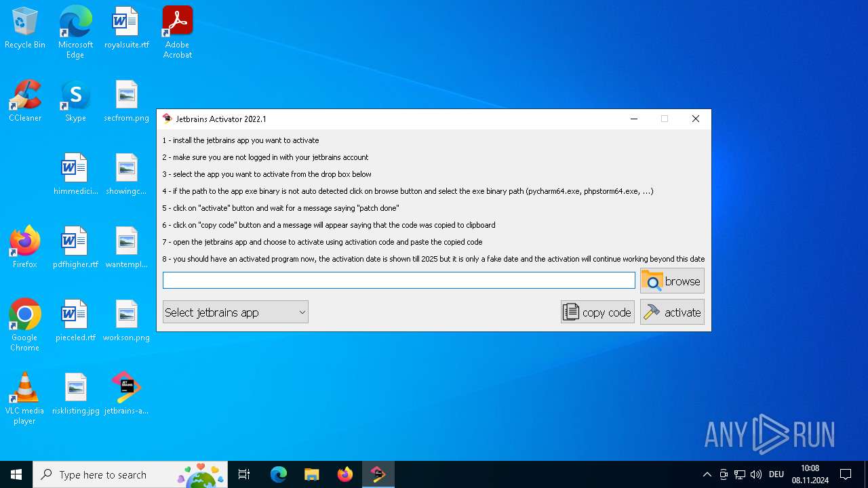Select the pdfhigher.rtf document icon
Image resolution: width=868 pixels, height=488 pixels.
[75, 248]
